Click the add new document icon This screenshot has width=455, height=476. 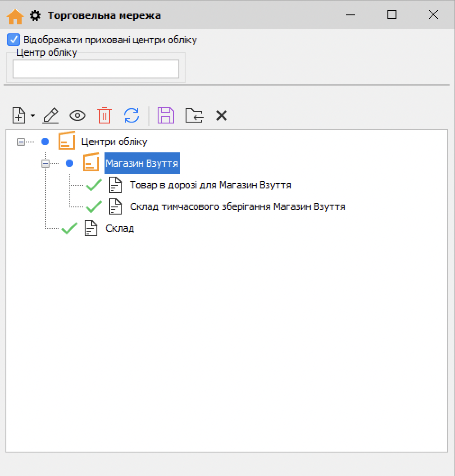[x=19, y=116]
